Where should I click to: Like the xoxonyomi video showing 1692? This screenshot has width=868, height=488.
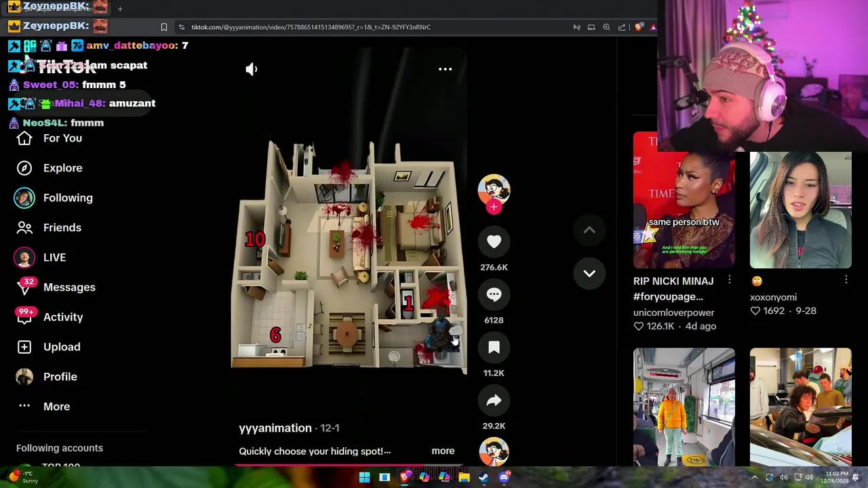pos(755,310)
